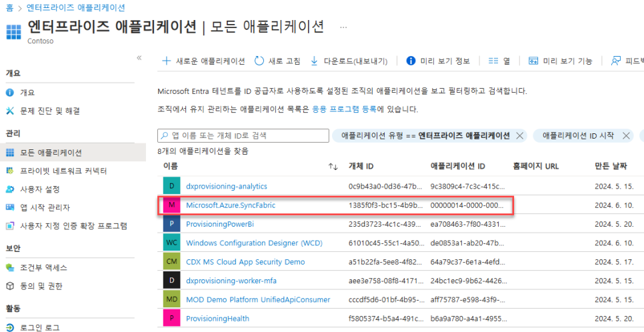Click the gear-people icon for 사용자 설정
Image resolution: width=644 pixels, height=332 pixels.
point(10,189)
